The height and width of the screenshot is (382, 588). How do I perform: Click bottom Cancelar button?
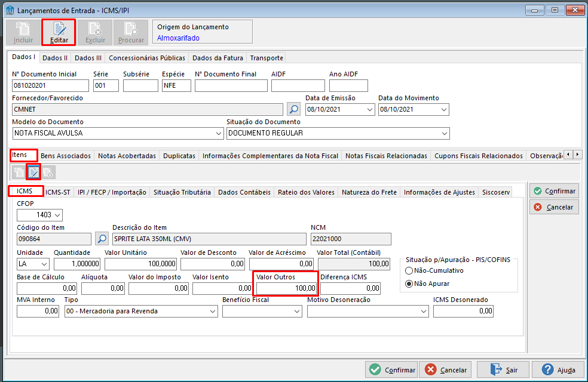coord(446,370)
